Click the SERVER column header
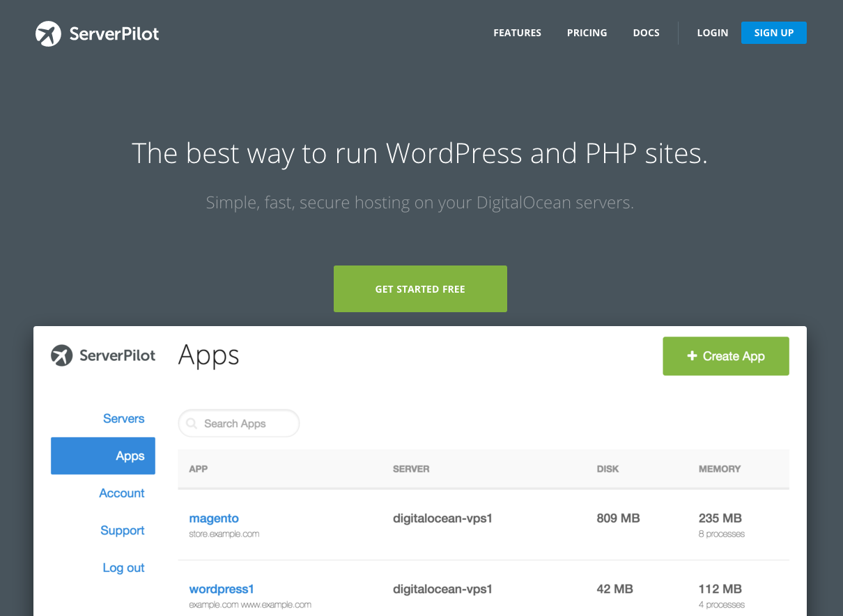 pyautogui.click(x=411, y=469)
